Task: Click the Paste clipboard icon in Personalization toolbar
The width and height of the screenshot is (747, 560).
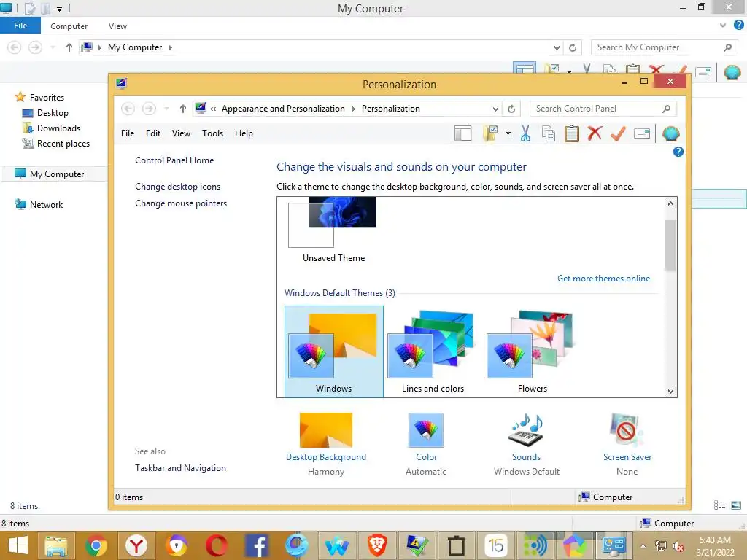Action: pos(571,134)
